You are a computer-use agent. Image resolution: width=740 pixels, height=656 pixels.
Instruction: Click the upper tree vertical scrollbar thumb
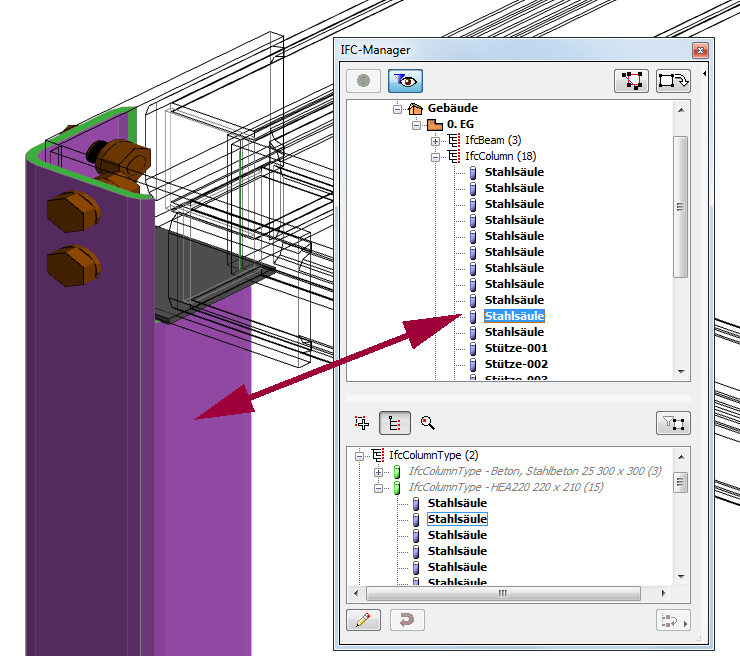click(x=681, y=207)
